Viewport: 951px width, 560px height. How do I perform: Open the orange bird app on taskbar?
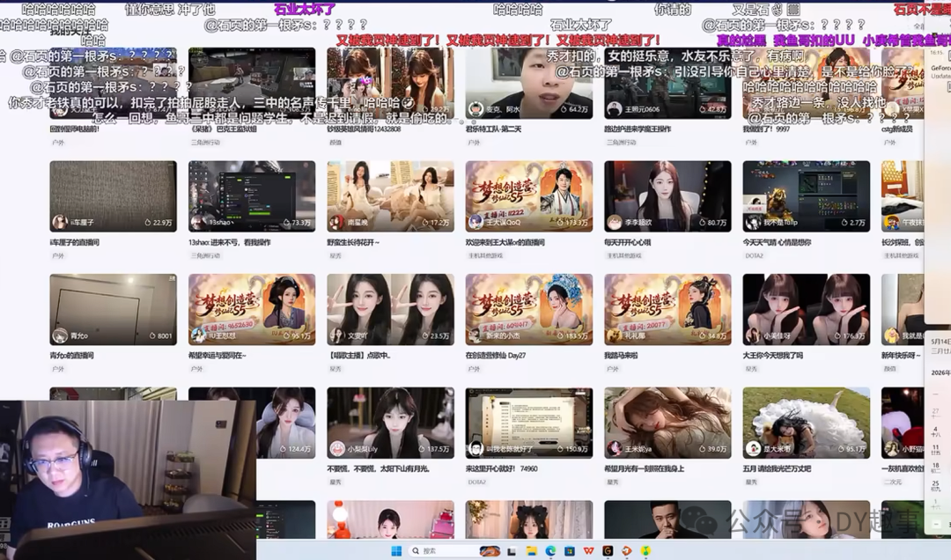(627, 551)
